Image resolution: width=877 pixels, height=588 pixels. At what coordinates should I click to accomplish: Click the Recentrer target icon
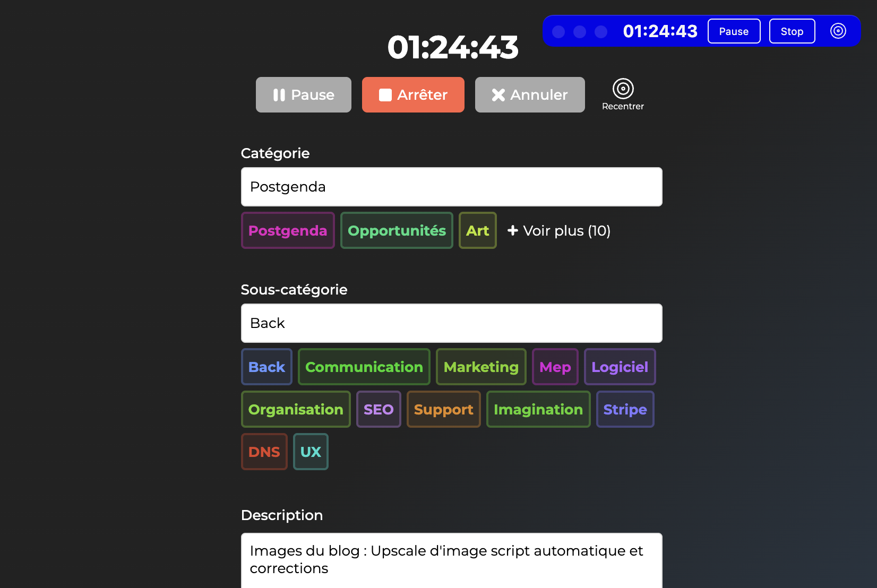click(x=623, y=89)
